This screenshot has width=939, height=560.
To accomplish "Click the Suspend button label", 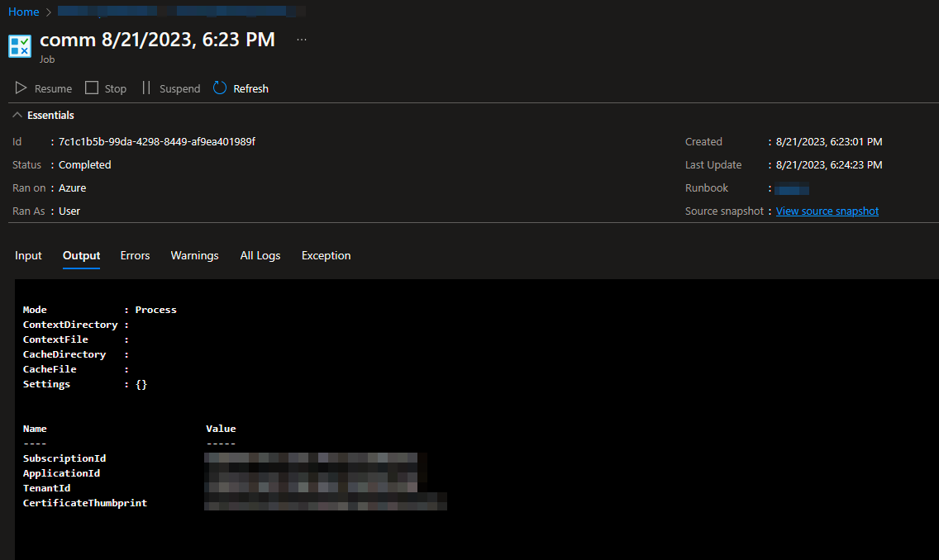I will (x=179, y=88).
